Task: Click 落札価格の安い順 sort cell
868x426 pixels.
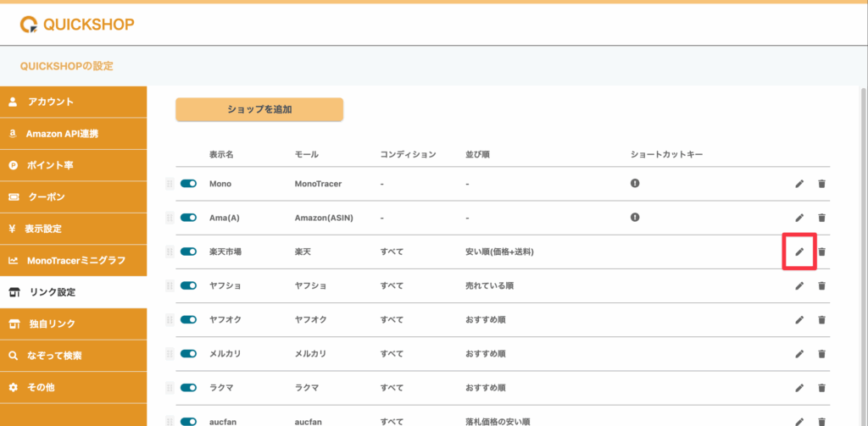Action: [x=498, y=422]
